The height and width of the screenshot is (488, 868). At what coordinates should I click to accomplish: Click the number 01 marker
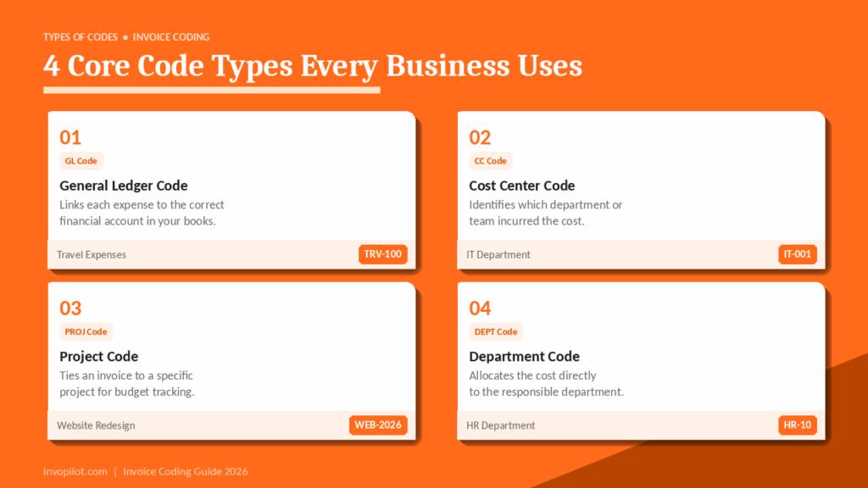tap(70, 137)
